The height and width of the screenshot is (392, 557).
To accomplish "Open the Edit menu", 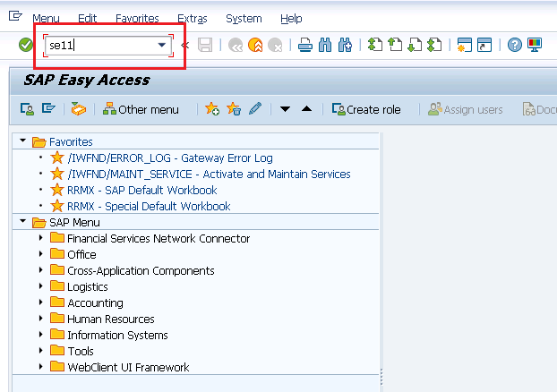I will (x=87, y=19).
